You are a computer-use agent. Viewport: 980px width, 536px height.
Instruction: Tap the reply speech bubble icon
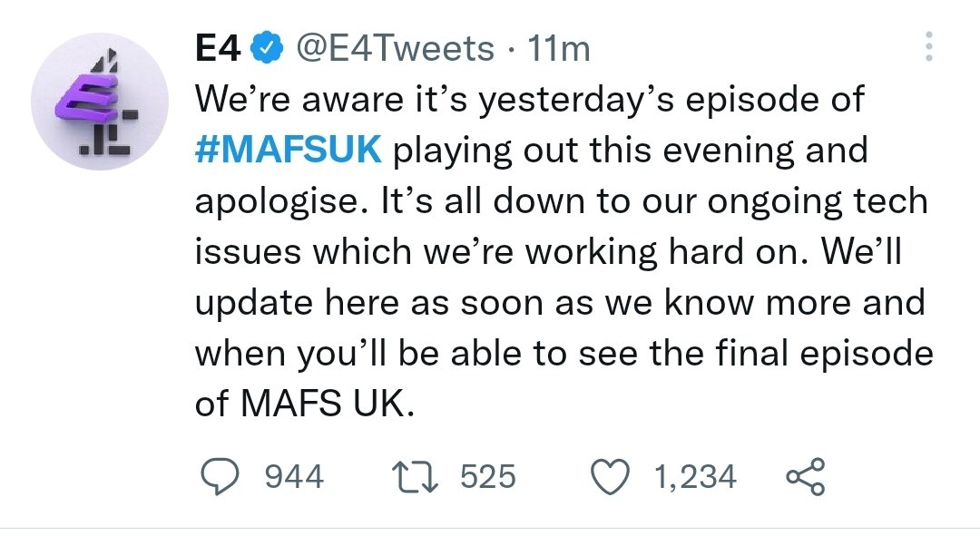click(220, 477)
